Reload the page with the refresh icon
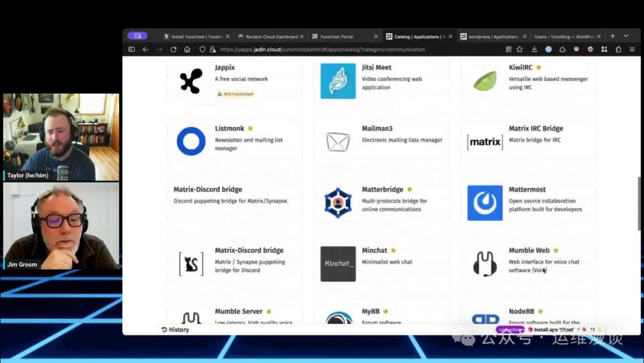The image size is (644, 363). pos(174,50)
